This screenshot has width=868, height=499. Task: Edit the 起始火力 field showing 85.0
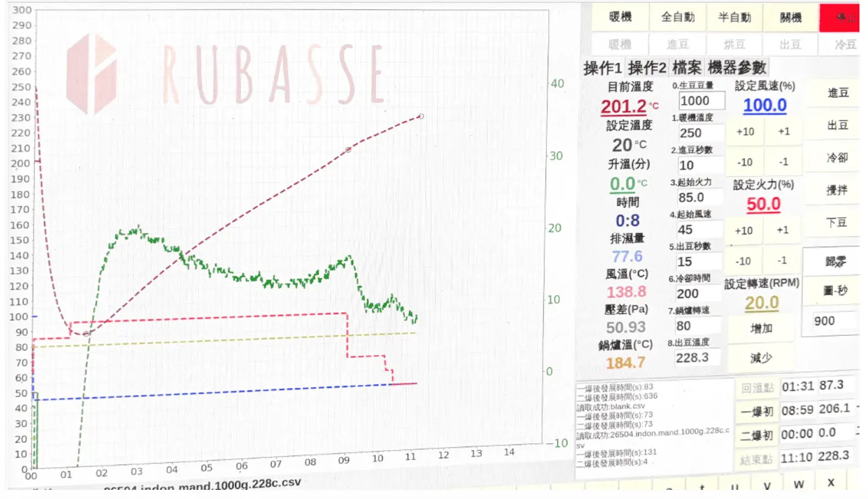click(x=701, y=197)
